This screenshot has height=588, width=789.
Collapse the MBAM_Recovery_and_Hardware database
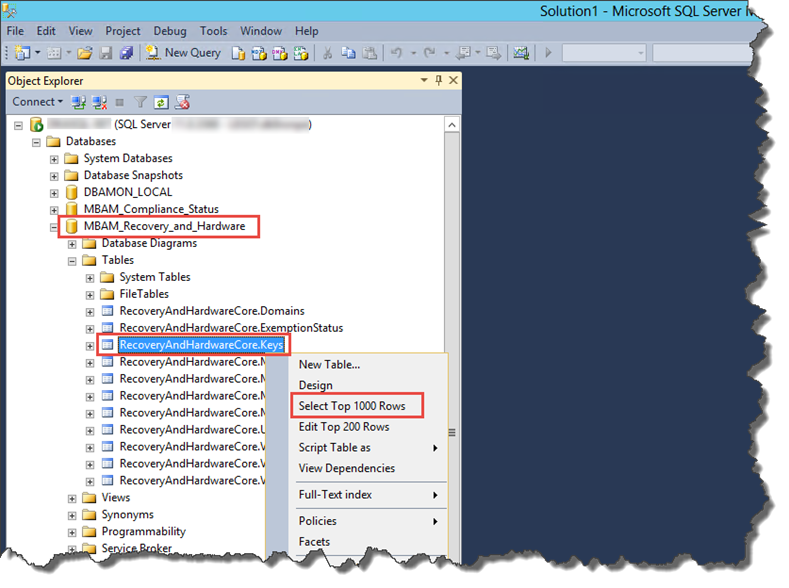[54, 227]
